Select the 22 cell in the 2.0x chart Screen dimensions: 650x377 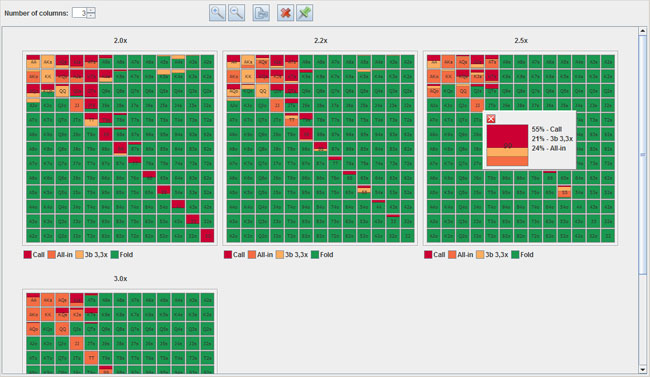coord(207,236)
